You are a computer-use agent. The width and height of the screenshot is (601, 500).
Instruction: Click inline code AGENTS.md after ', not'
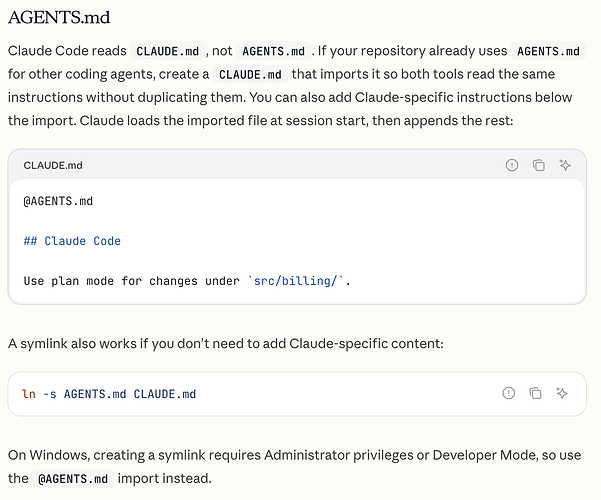point(273,51)
